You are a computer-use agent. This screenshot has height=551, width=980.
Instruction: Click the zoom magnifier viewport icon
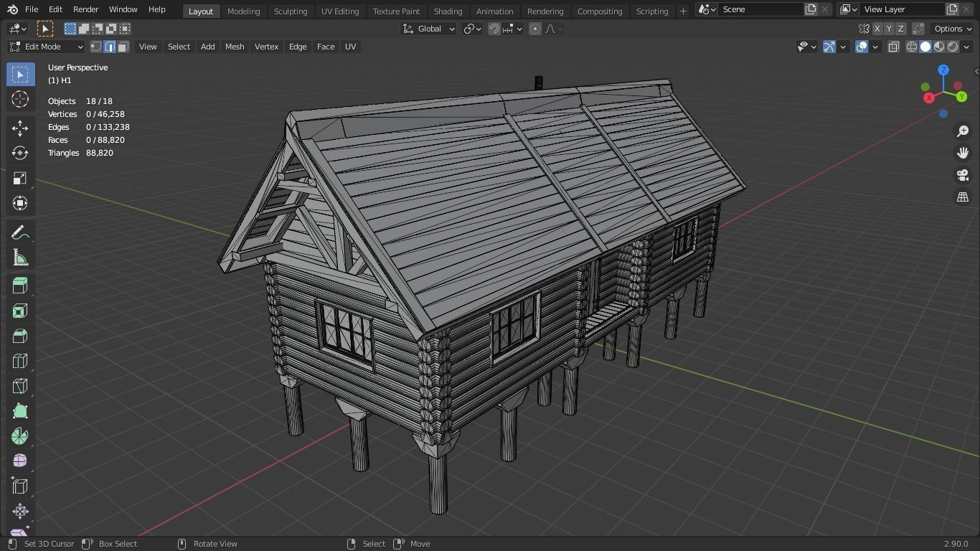(x=963, y=131)
